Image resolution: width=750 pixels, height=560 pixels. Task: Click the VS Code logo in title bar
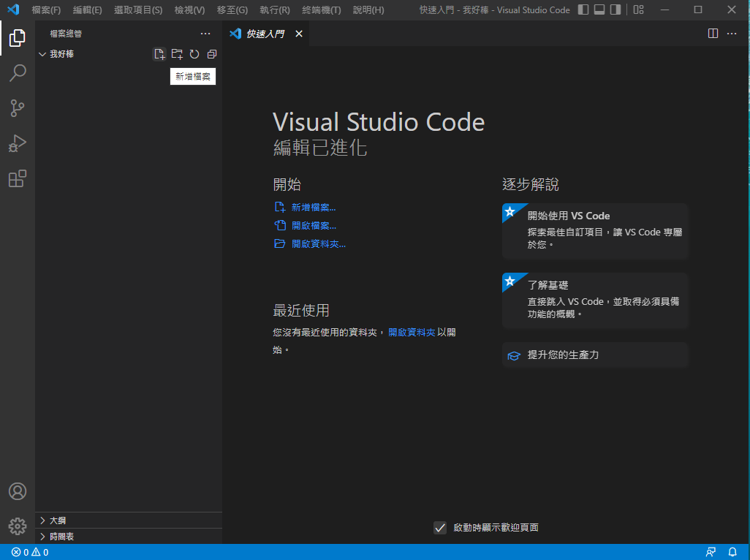[13, 10]
